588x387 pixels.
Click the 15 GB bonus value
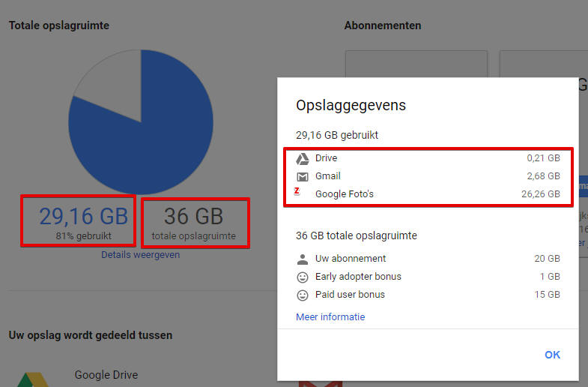pyautogui.click(x=547, y=294)
